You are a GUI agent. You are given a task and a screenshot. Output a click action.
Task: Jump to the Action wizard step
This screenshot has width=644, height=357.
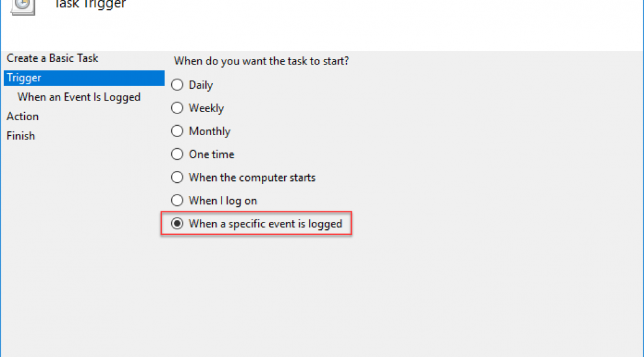pyautogui.click(x=22, y=117)
